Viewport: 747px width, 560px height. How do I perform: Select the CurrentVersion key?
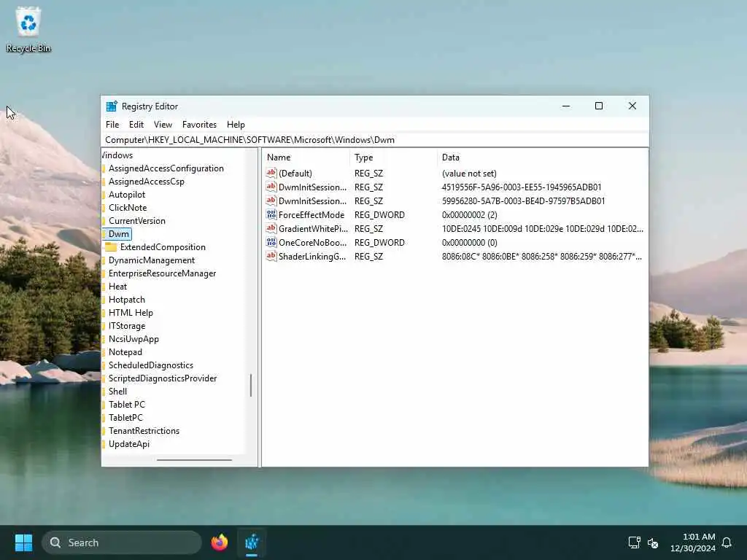[136, 220]
